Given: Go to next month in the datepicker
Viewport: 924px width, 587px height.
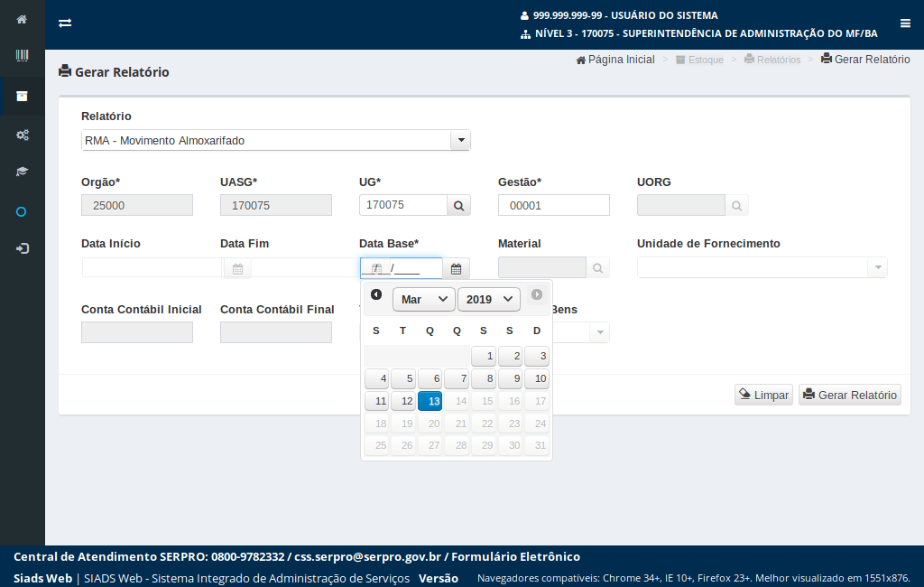Looking at the screenshot, I should [x=536, y=294].
